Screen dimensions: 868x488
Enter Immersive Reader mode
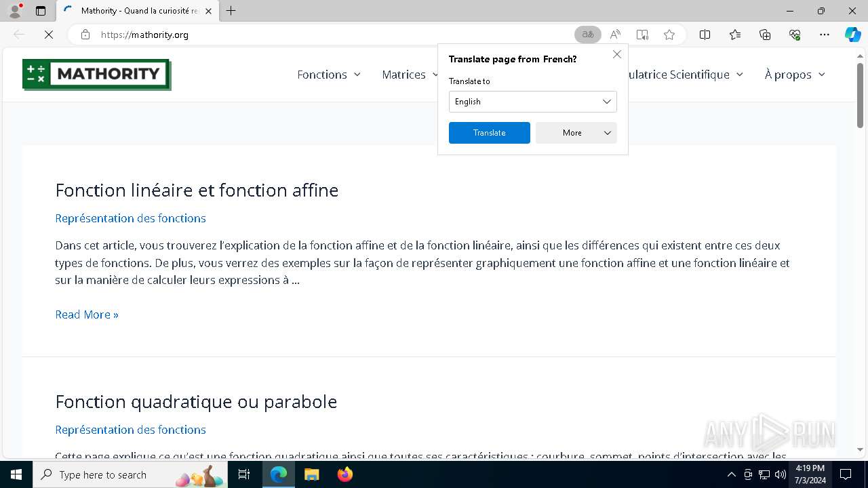click(642, 35)
